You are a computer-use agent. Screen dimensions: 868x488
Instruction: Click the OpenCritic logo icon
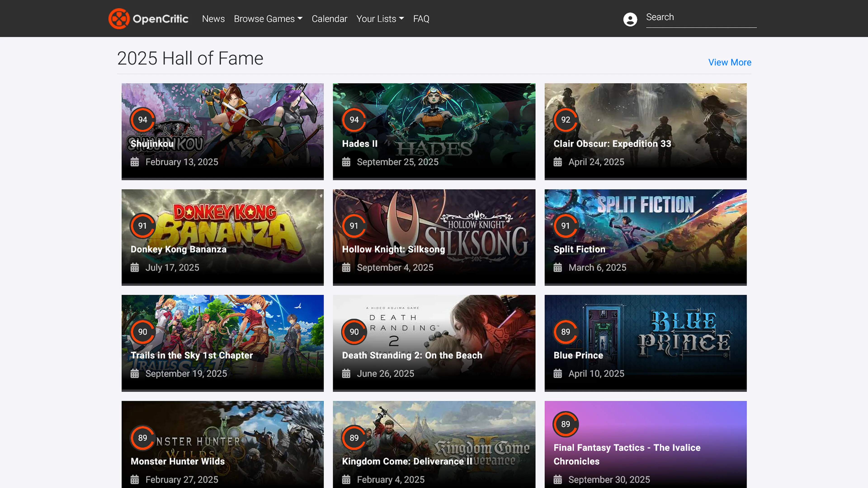point(119,19)
